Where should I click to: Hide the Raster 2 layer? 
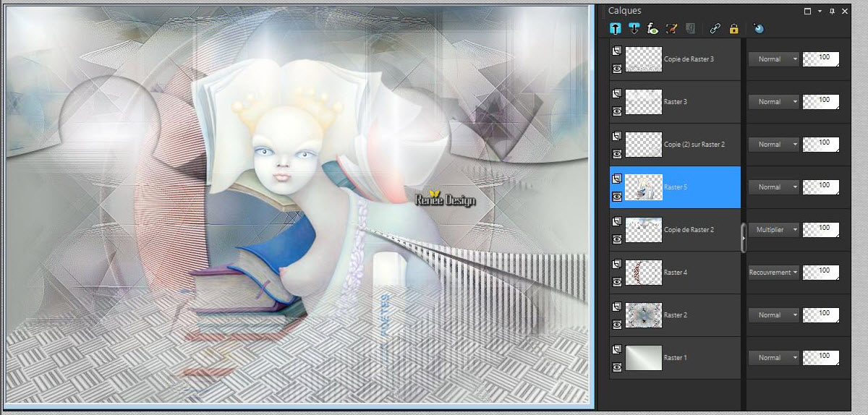617,325
